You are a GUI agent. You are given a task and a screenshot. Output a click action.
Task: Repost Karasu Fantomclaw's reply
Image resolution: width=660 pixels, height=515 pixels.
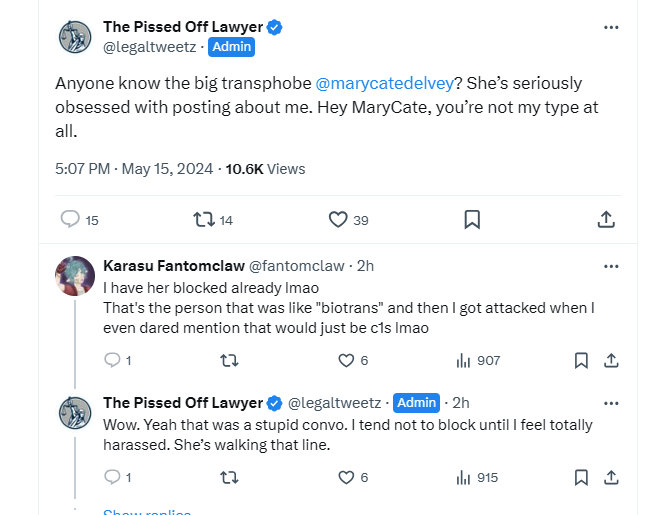229,360
